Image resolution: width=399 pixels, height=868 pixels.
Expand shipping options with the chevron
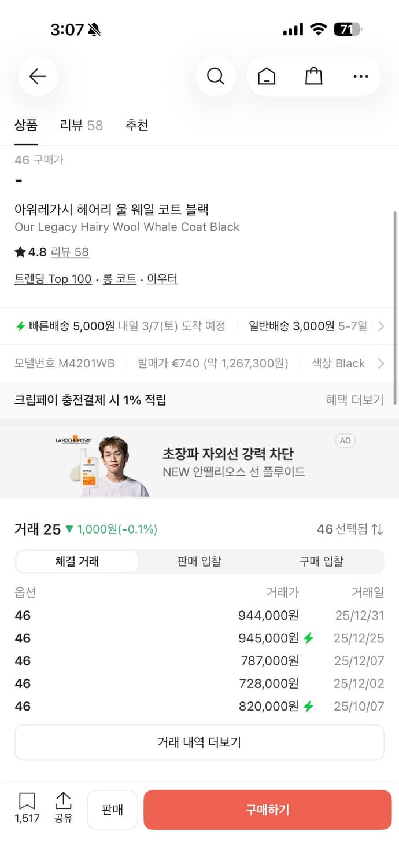(381, 326)
